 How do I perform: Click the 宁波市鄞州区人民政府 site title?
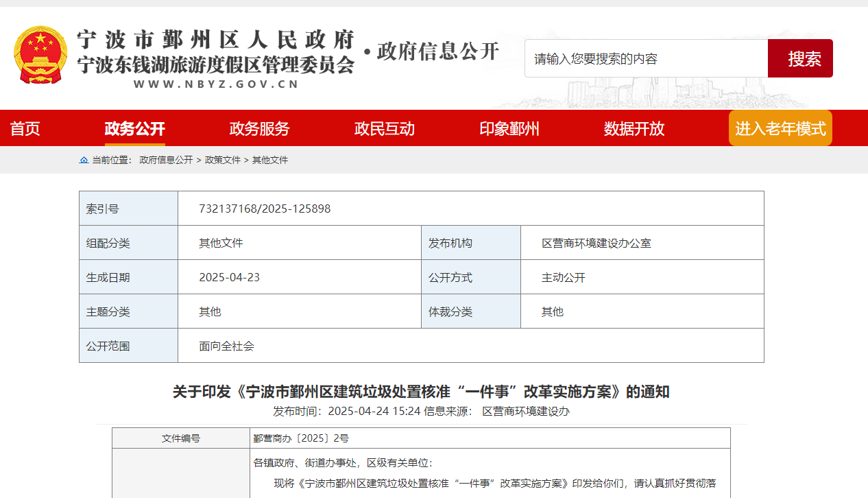coord(215,38)
